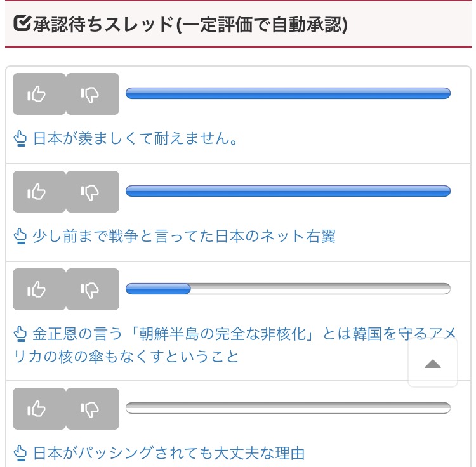Click the second thread's approval progress bar
Image resolution: width=476 pixels, height=467 pixels.
(x=288, y=192)
